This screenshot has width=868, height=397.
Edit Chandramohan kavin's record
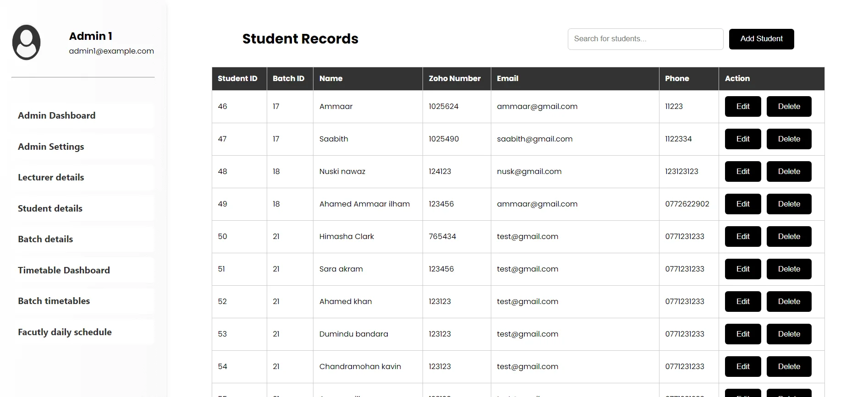point(743,366)
